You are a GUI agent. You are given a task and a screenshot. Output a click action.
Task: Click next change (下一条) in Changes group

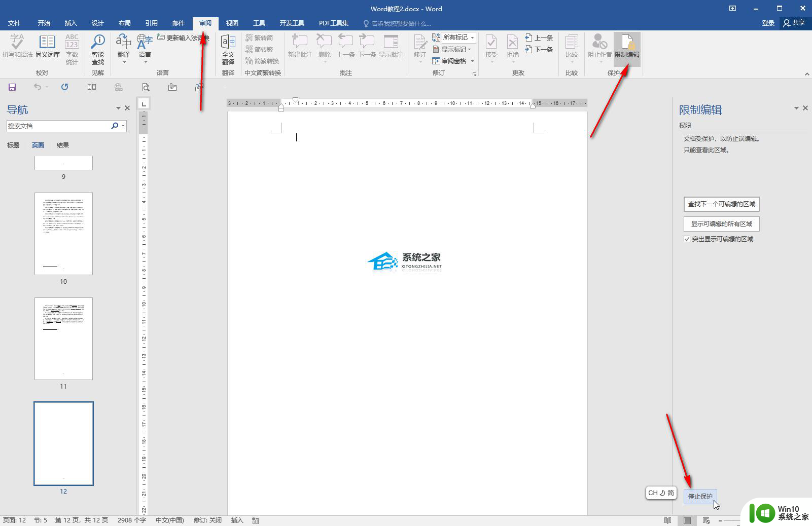tap(539, 49)
